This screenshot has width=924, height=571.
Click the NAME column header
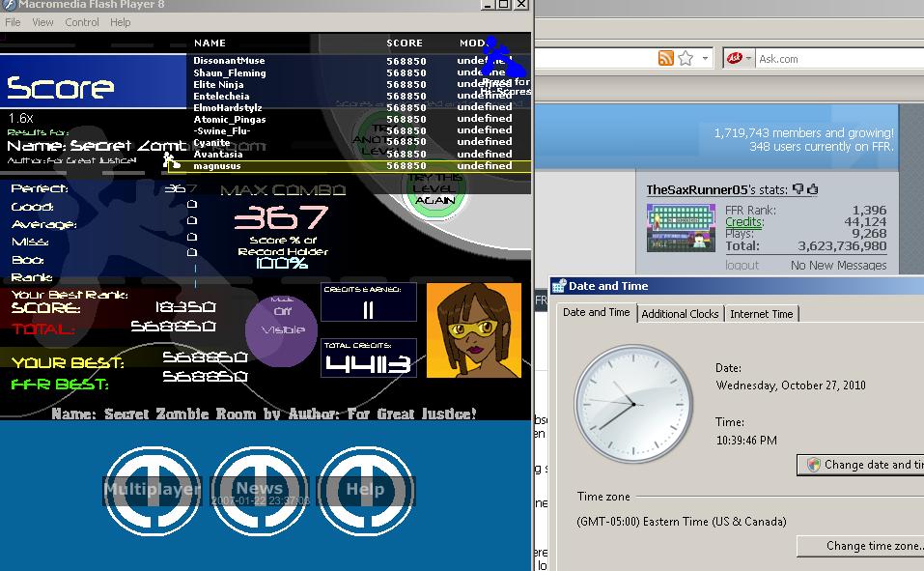(210, 43)
